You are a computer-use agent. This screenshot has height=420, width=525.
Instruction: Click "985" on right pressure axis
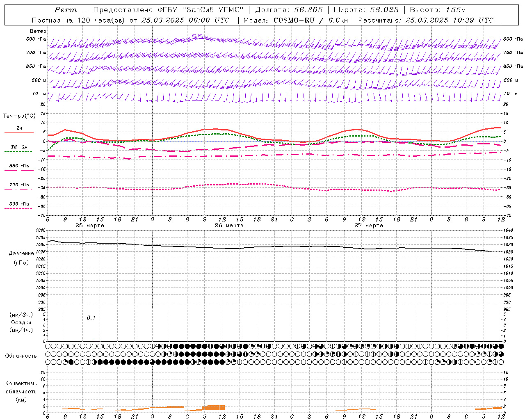507,309
